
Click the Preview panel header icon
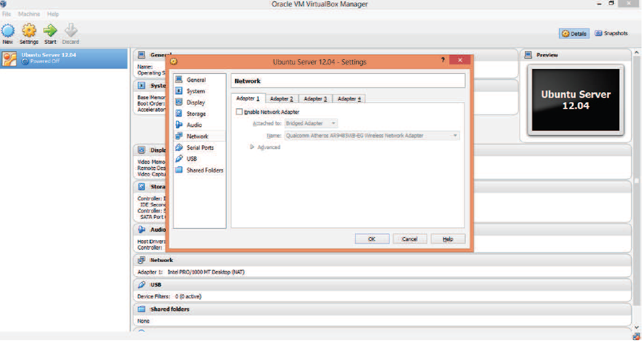(529, 55)
